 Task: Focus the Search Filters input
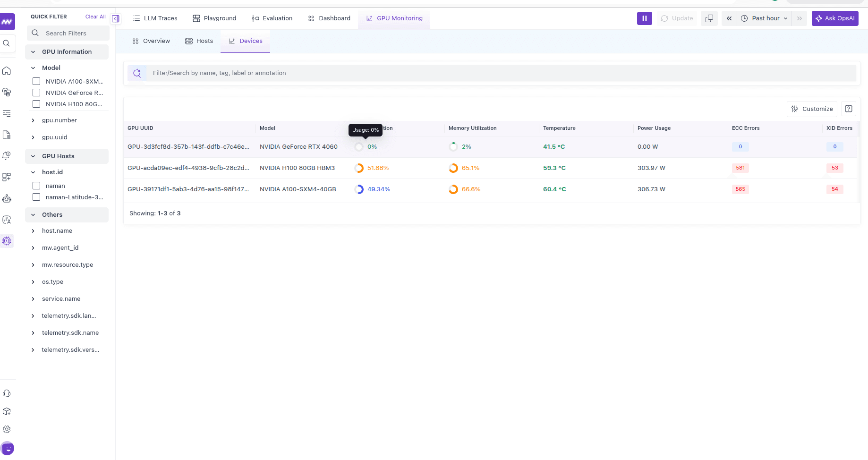(x=68, y=33)
